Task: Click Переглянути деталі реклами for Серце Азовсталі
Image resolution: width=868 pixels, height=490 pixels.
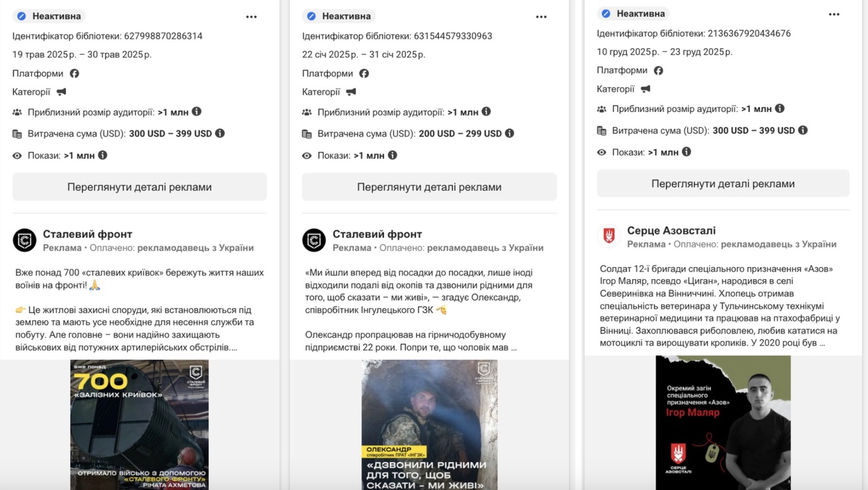Action: coord(723,184)
